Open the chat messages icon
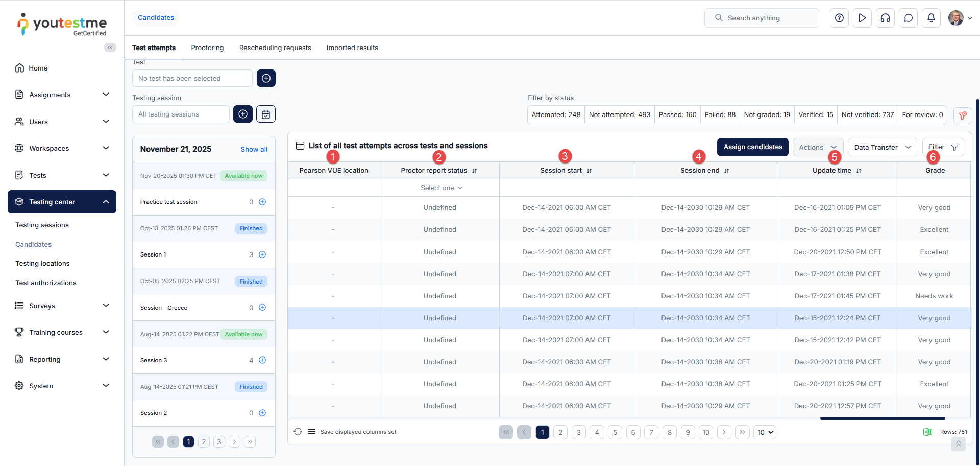Viewport: 980px width, 466px height. pos(908,18)
